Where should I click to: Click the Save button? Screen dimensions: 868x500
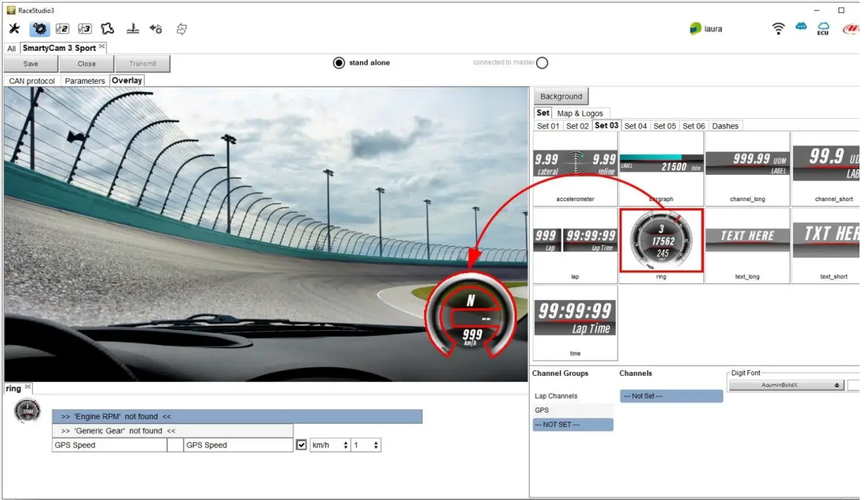tap(30, 63)
